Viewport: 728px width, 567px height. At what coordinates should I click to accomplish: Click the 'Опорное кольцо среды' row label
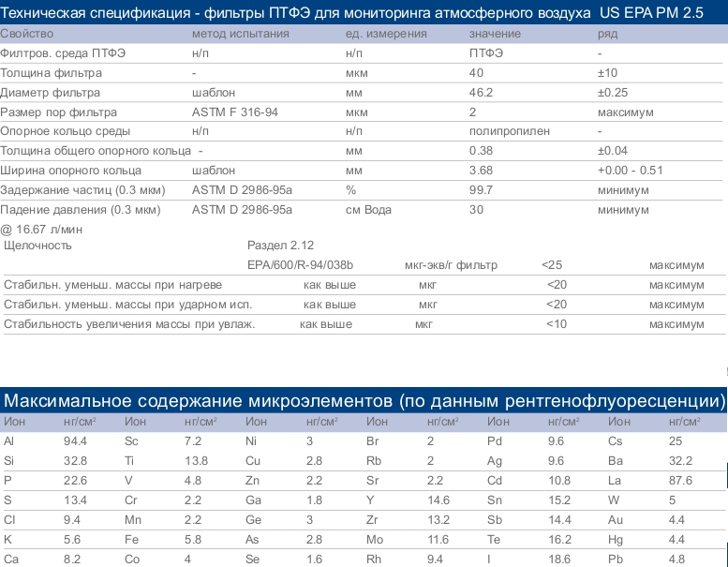pos(65,131)
